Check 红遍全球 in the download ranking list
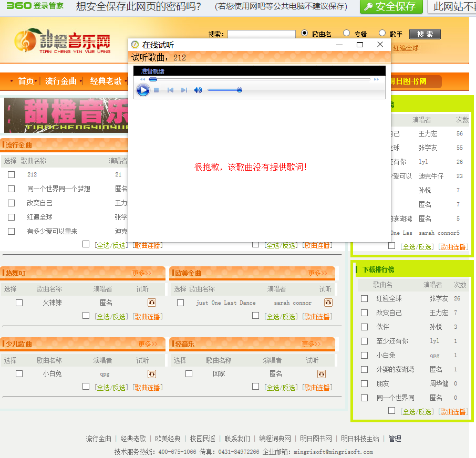This screenshot has width=476, height=458. 364,298
